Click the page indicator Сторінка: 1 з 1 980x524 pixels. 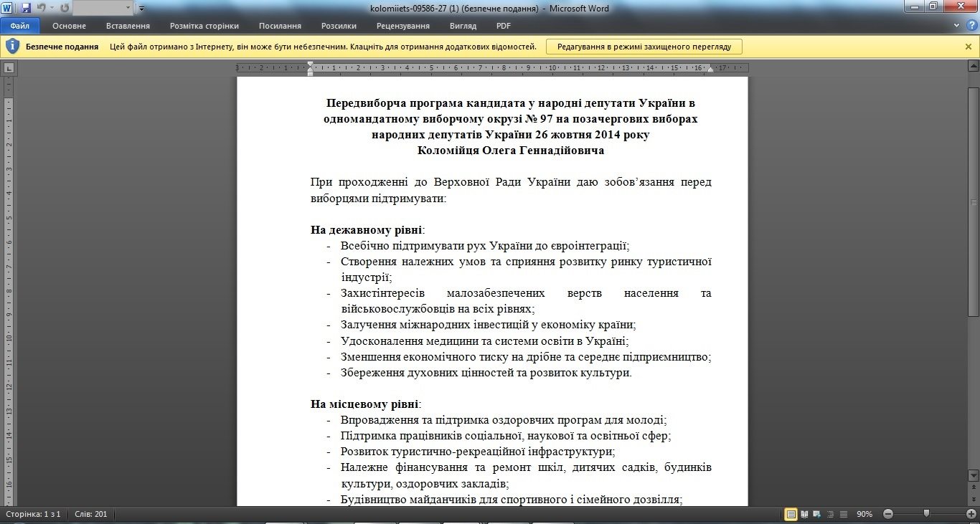click(x=33, y=514)
